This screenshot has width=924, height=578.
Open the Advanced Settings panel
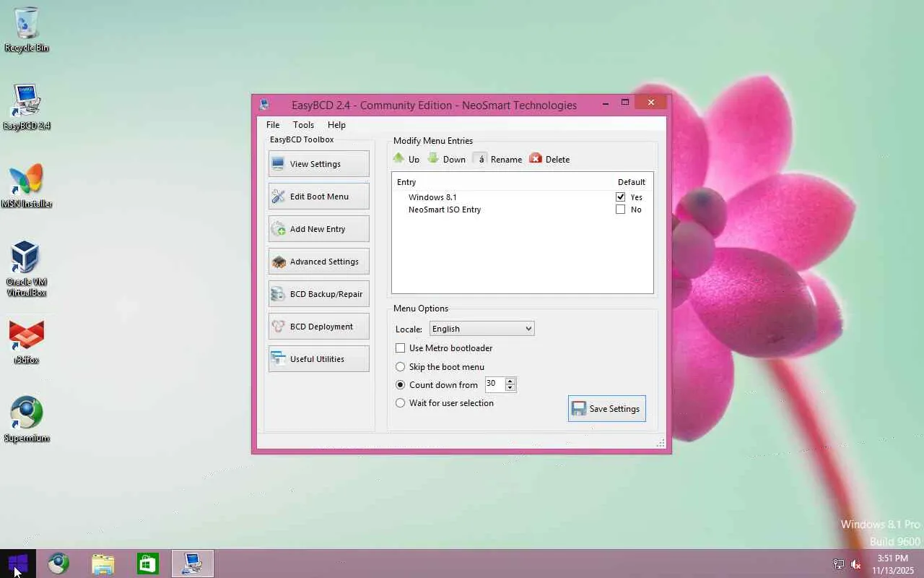pos(318,262)
